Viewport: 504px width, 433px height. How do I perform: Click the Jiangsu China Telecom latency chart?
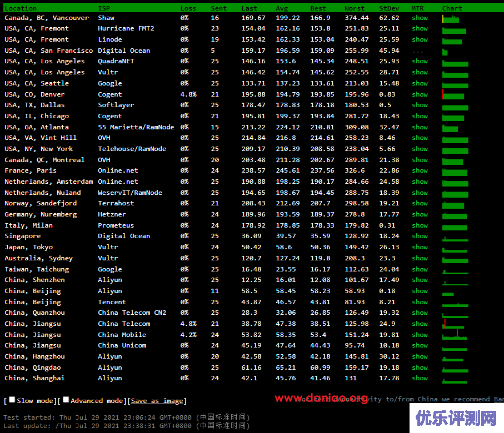453,324
